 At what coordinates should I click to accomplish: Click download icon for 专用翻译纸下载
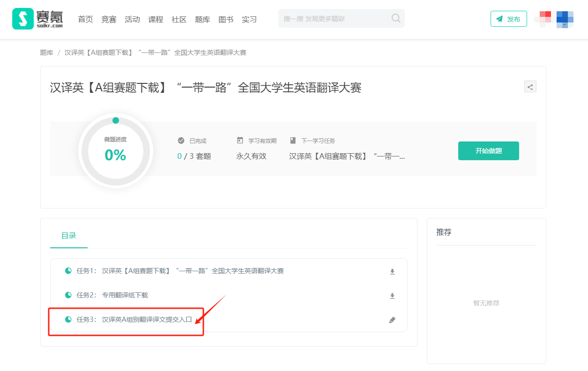click(x=392, y=296)
